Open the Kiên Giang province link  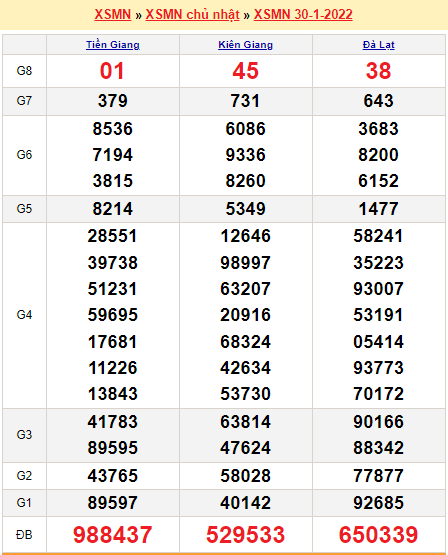246,45
